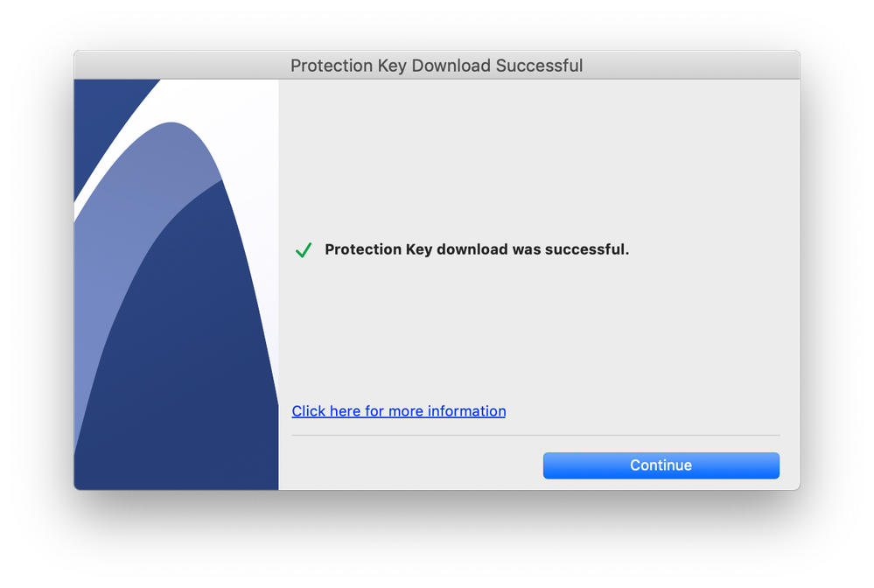Click the 'Protection Key Download Successful' window title
This screenshot has height=588, width=874.
click(437, 66)
